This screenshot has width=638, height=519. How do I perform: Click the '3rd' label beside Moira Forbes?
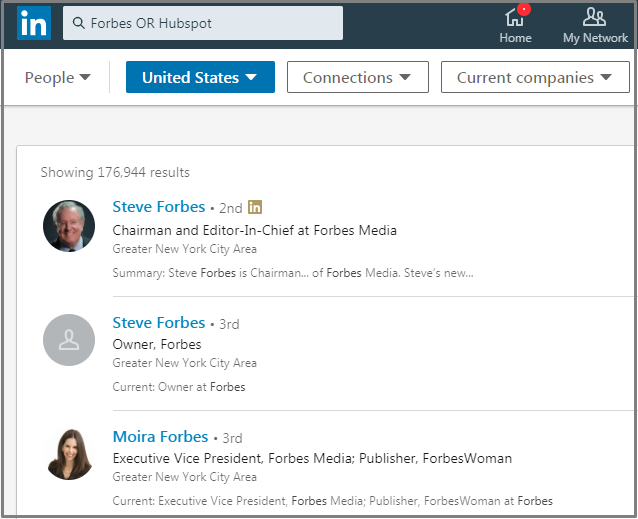click(232, 438)
